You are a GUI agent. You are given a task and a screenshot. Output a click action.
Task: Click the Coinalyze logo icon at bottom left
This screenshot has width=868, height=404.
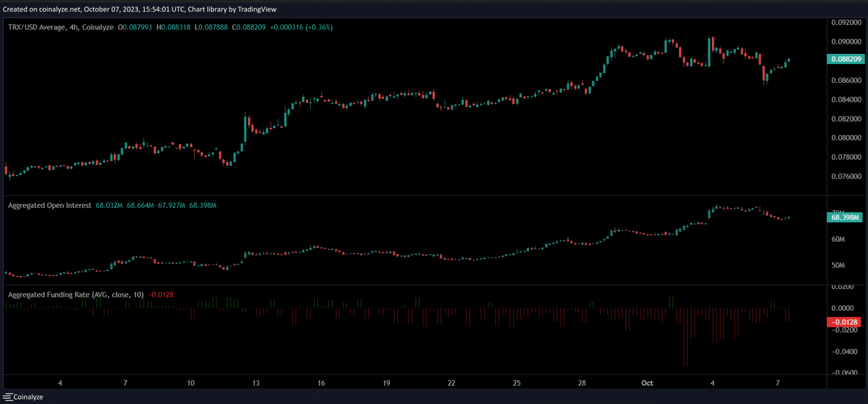pyautogui.click(x=8, y=397)
